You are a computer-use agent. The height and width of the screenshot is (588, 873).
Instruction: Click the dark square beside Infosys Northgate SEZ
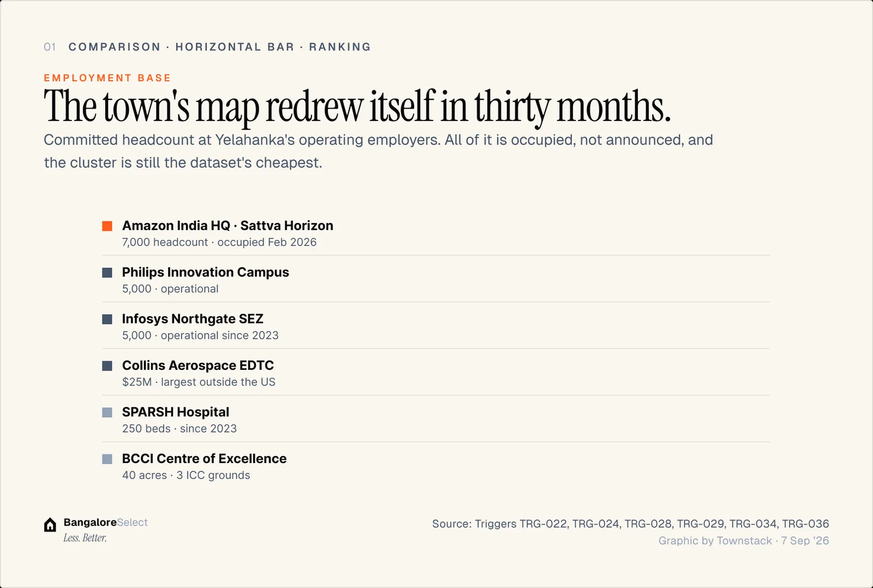point(107,319)
